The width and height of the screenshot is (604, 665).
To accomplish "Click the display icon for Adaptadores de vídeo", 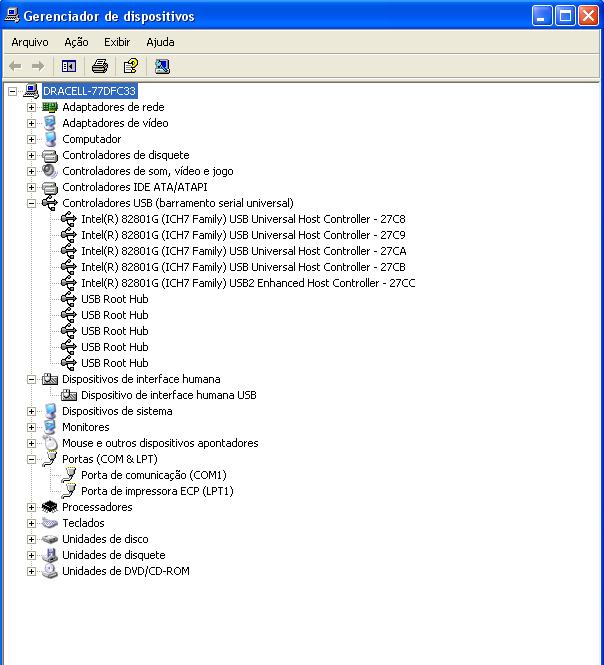I will [50, 123].
